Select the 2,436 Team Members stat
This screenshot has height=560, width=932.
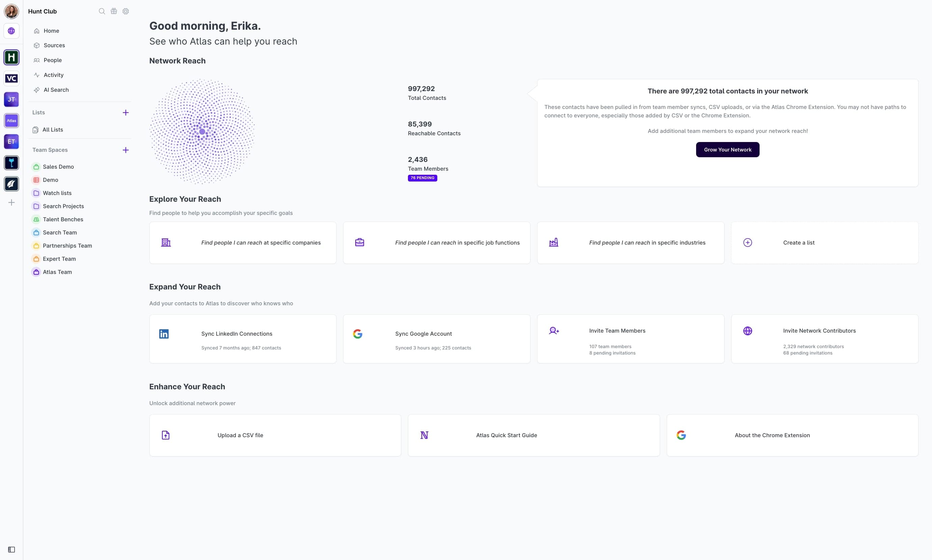pos(428,164)
